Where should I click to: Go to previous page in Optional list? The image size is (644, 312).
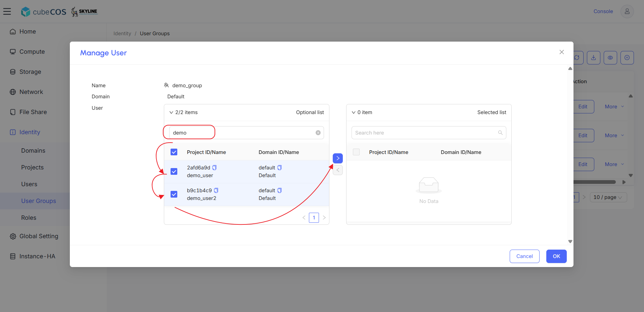pos(304,218)
